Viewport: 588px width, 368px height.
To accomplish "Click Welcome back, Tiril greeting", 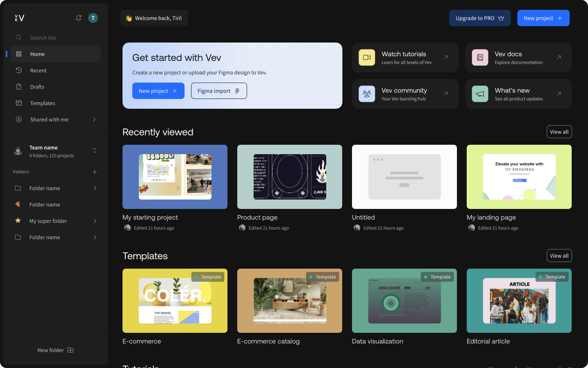I will 154,18.
